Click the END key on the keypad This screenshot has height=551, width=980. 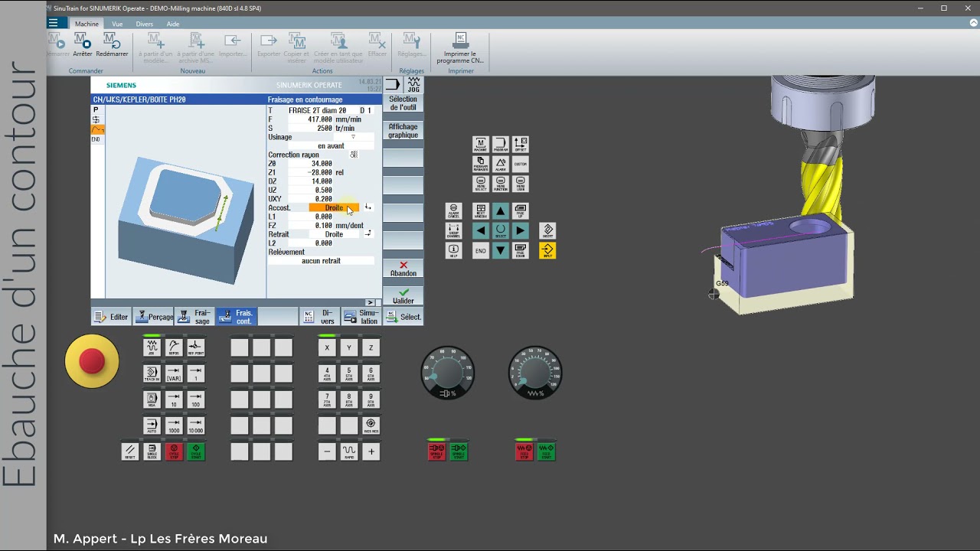tap(481, 250)
